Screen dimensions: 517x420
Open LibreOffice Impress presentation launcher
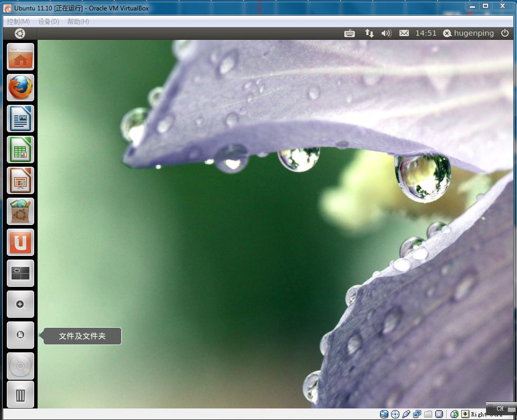coord(20,180)
